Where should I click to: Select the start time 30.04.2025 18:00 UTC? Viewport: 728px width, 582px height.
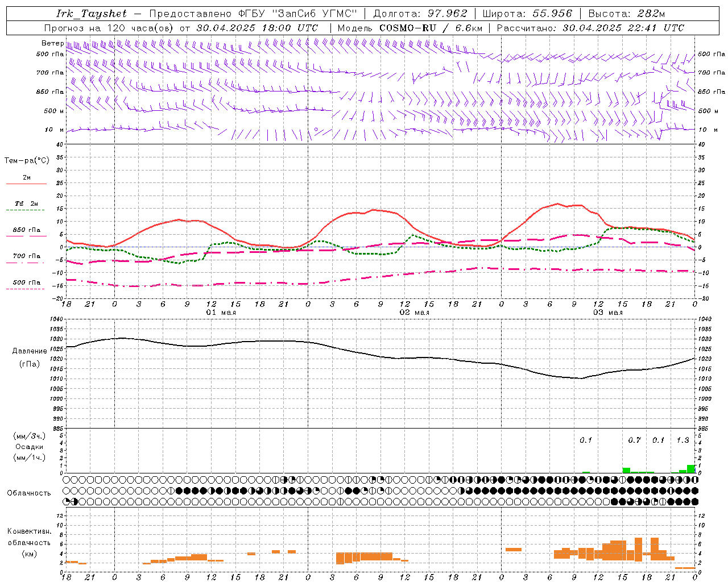257,28
